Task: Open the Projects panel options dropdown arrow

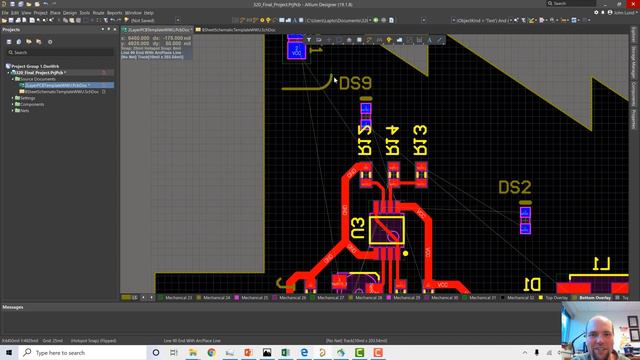Action: 102,30
